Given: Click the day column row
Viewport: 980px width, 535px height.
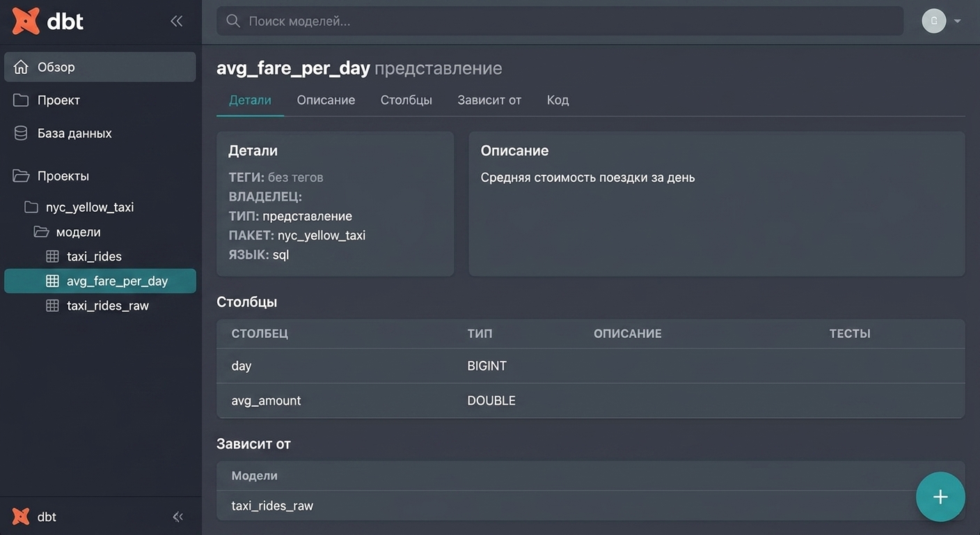Looking at the screenshot, I should (x=590, y=366).
